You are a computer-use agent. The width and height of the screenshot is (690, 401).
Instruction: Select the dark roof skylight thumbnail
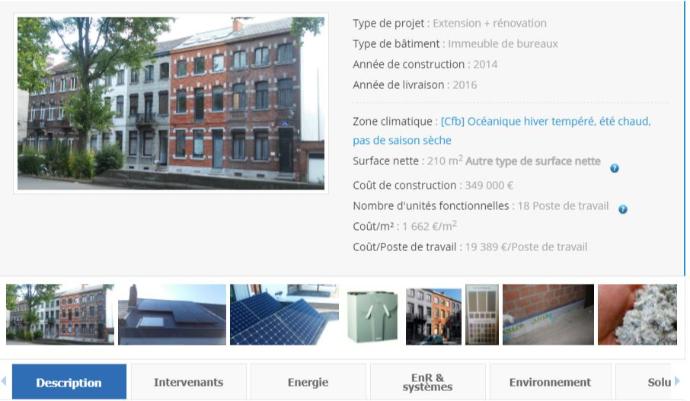(x=172, y=314)
